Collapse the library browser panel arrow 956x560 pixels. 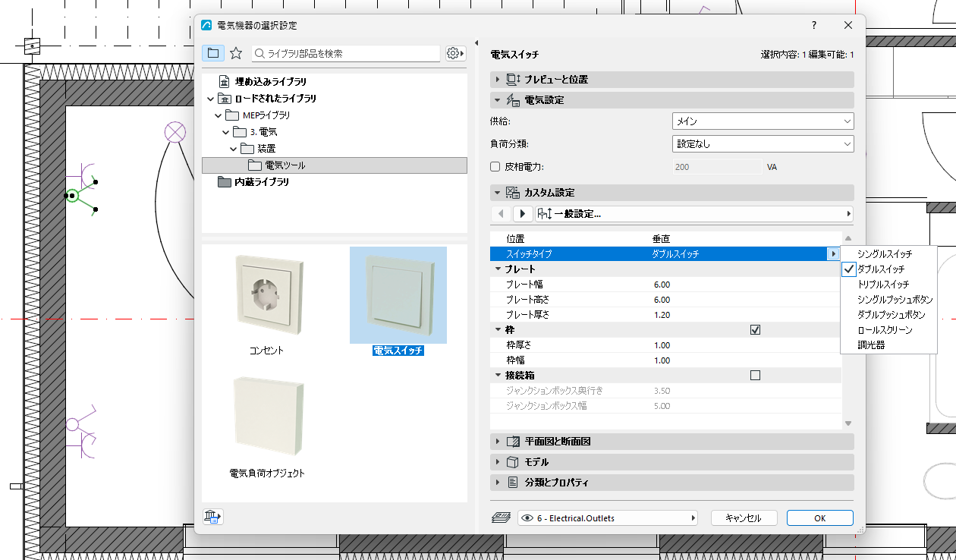click(x=476, y=42)
